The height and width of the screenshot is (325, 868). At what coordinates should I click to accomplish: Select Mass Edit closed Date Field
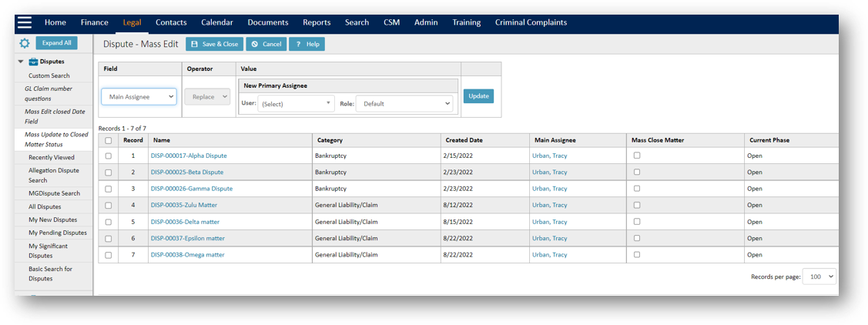pos(55,116)
